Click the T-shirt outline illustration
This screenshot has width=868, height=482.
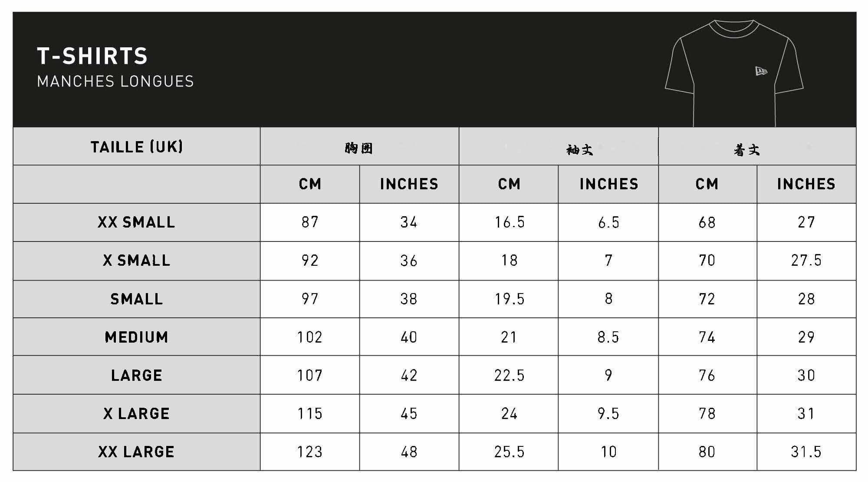pyautogui.click(x=734, y=74)
